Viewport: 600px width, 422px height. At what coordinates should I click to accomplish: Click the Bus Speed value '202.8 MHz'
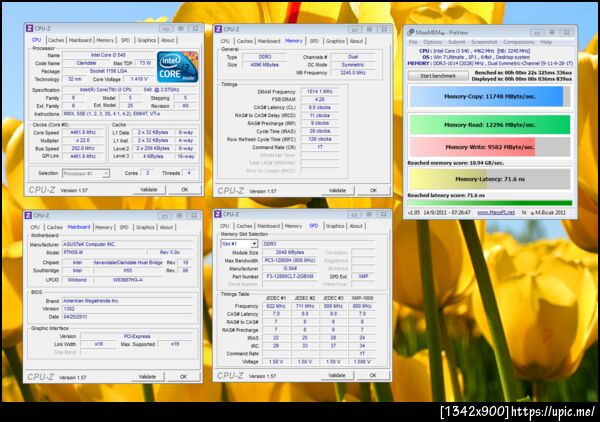tap(83, 148)
